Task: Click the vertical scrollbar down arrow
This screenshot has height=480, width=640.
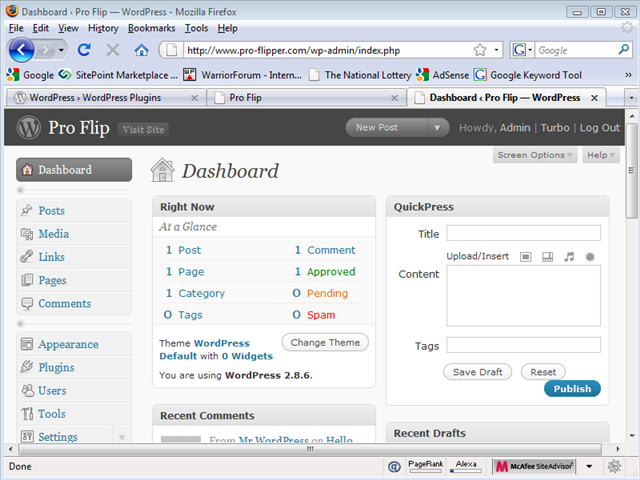Action: pyautogui.click(x=632, y=436)
